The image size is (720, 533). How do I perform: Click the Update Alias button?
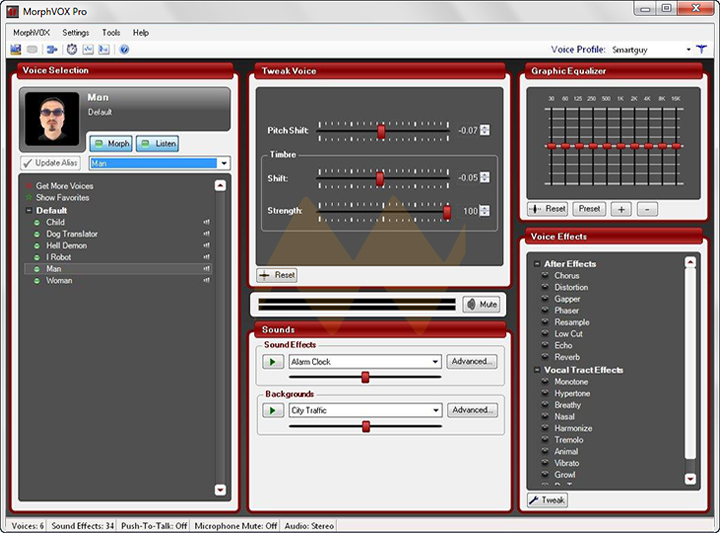50,163
